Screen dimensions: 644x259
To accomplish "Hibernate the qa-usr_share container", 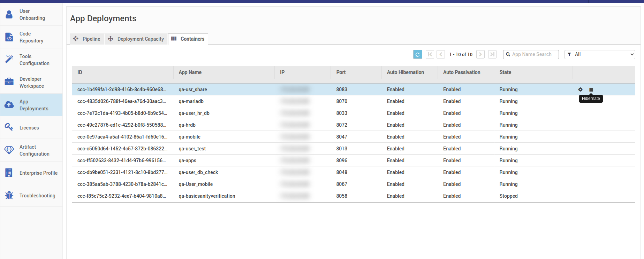I will [591, 90].
